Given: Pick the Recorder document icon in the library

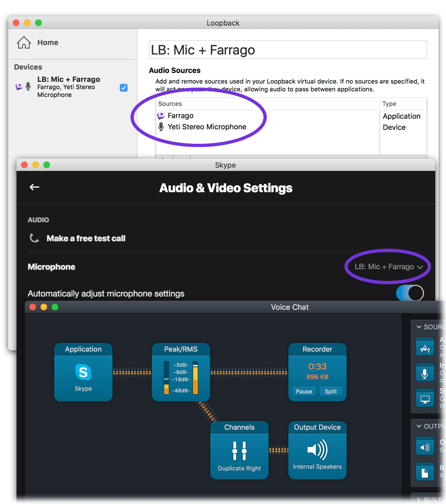Looking at the screenshot, I should [425, 472].
